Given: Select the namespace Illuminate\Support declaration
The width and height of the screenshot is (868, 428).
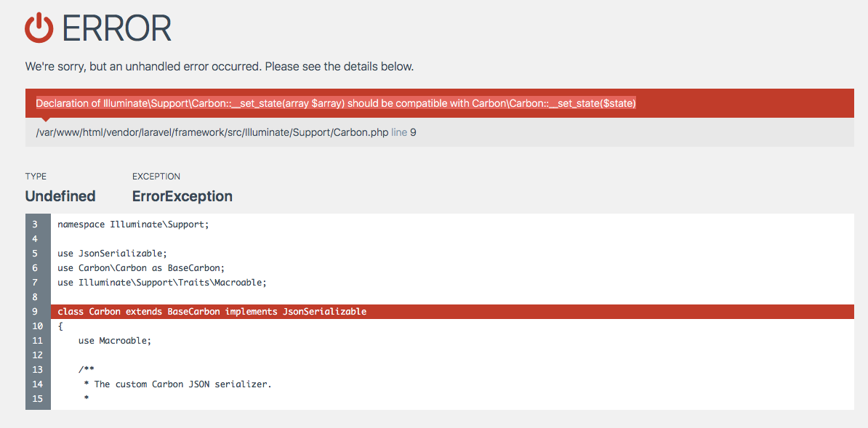Looking at the screenshot, I should [132, 224].
